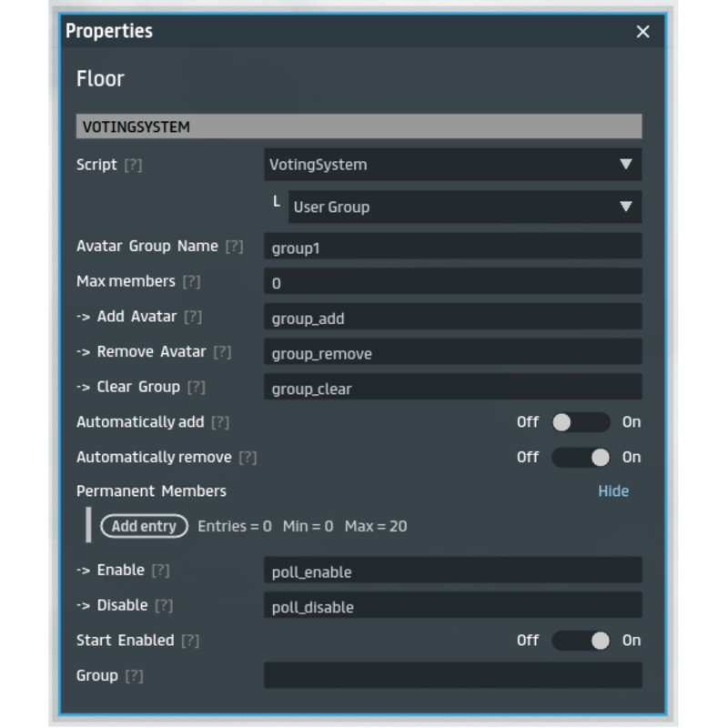Click the Avatar Group Name field with group1
Viewport: 728px width, 728px height.
[452, 247]
